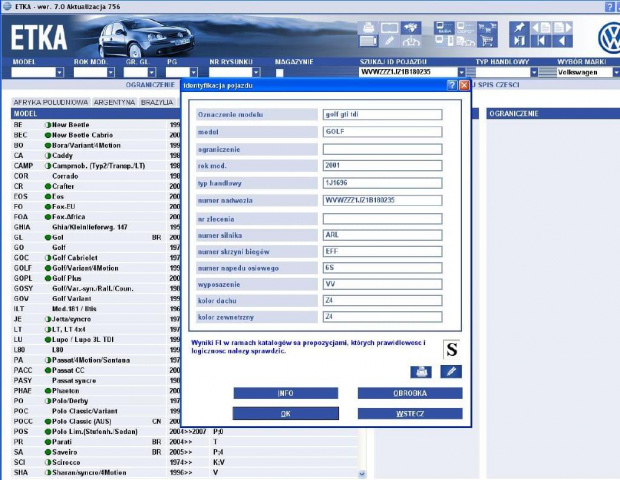Viewport: 620px width, 480px height.
Task: Click the Oznaczenie modelu input field
Action: (382, 115)
